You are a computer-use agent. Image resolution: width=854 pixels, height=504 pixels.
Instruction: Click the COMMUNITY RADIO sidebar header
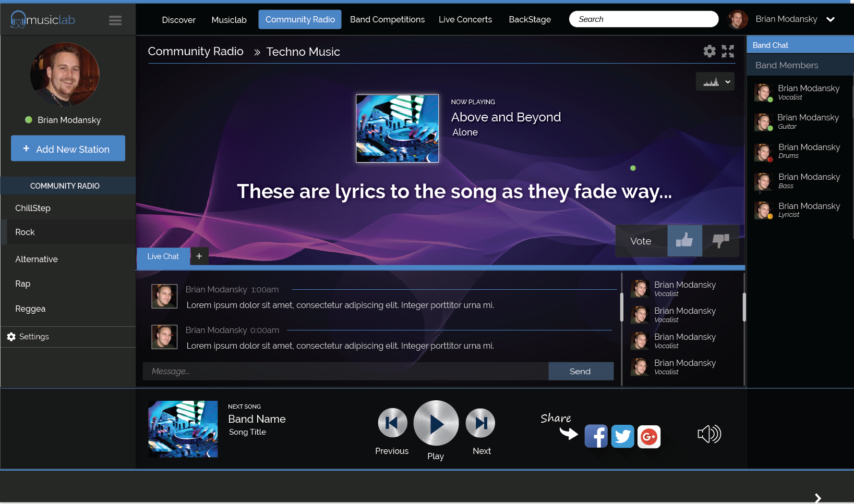pos(68,186)
